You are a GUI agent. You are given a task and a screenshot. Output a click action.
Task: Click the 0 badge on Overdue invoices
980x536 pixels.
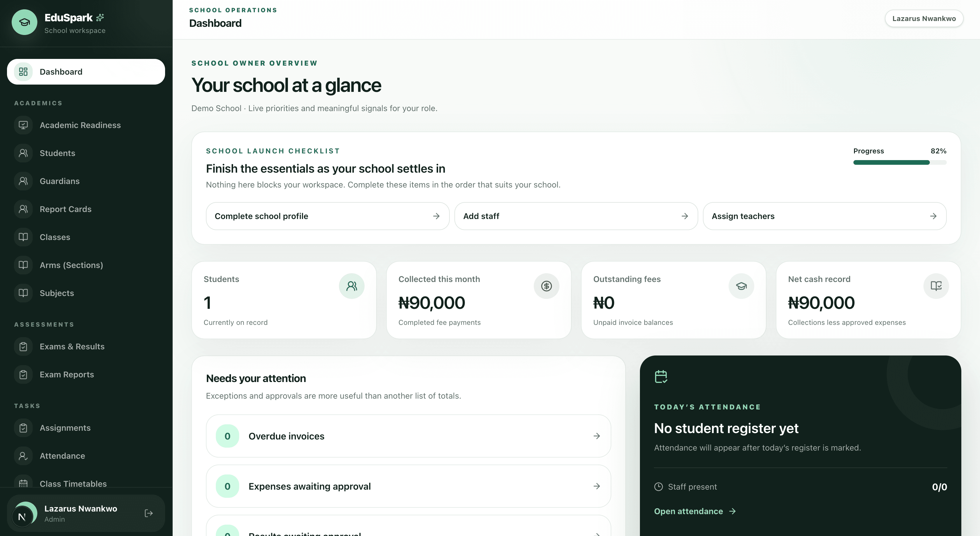[228, 436]
